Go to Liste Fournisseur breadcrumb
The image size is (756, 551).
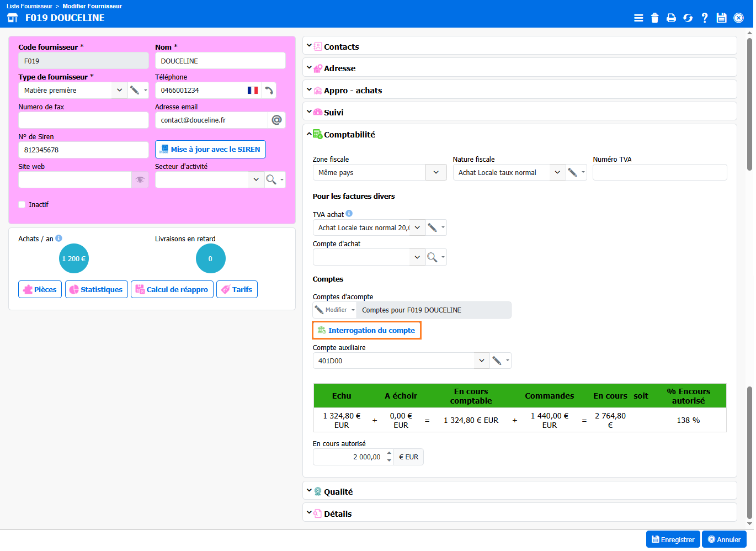29,6
